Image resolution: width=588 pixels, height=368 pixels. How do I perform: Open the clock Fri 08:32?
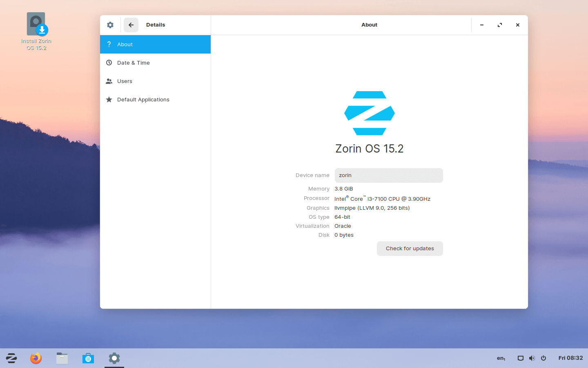[571, 358]
